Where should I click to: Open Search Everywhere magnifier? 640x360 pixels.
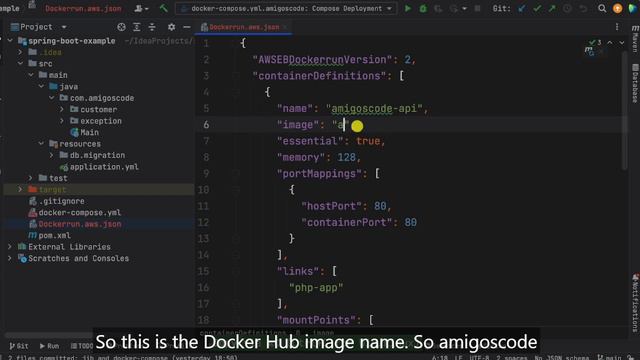pyautogui.click(x=602, y=8)
